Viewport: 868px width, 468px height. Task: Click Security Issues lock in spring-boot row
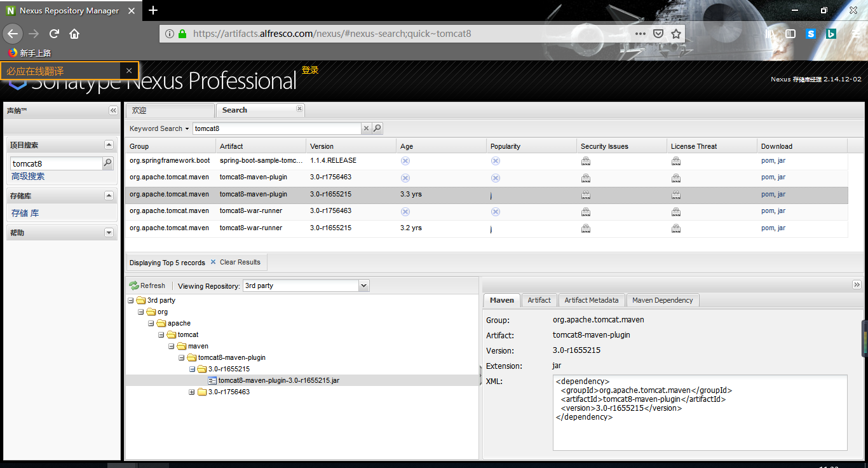[586, 161]
